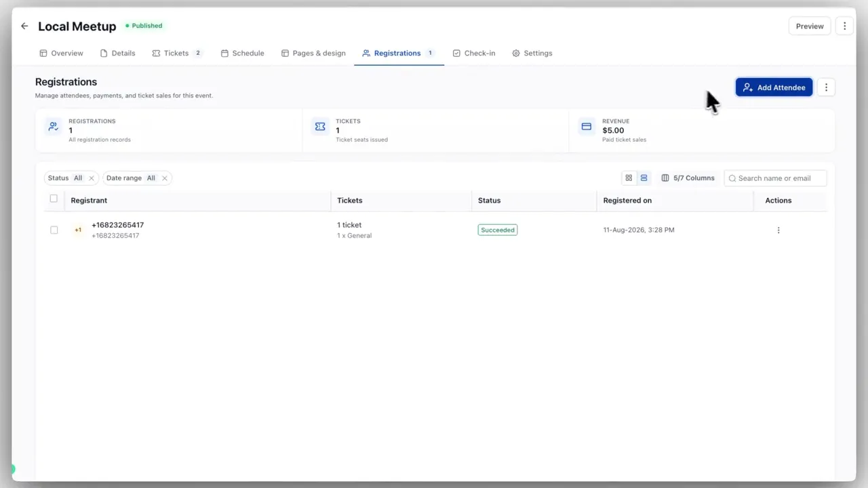Click the Succeeded status badge
Image resolution: width=868 pixels, height=488 pixels.
coord(498,230)
